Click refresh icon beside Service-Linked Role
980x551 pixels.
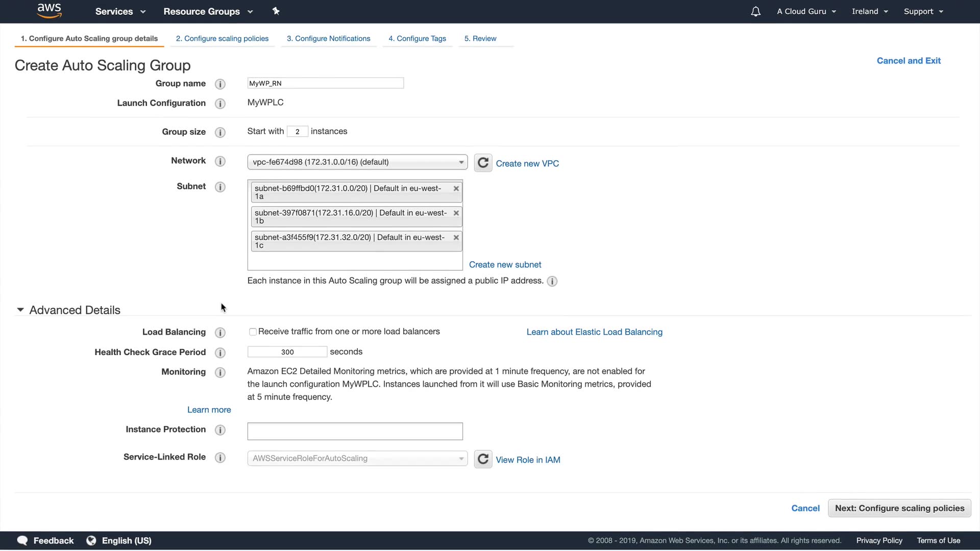[483, 459]
